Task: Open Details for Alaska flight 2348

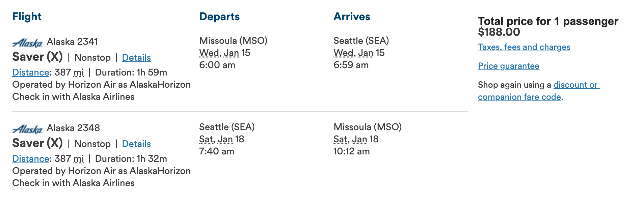Action: (136, 144)
